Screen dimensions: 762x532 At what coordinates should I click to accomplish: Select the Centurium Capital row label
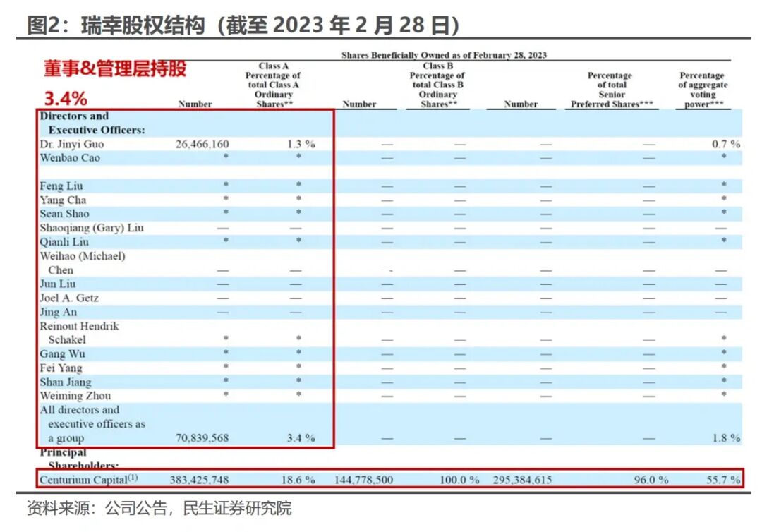click(88, 480)
